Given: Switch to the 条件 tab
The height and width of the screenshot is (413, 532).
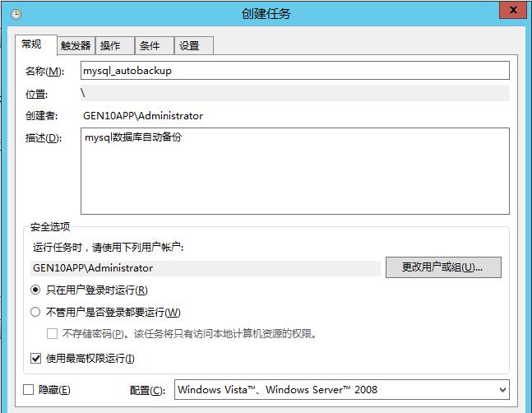Looking at the screenshot, I should [154, 45].
